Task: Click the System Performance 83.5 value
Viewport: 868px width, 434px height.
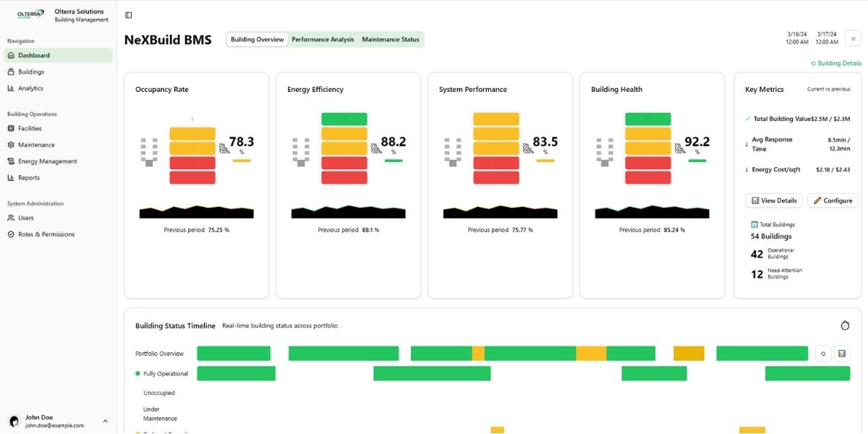Action: [x=545, y=142]
